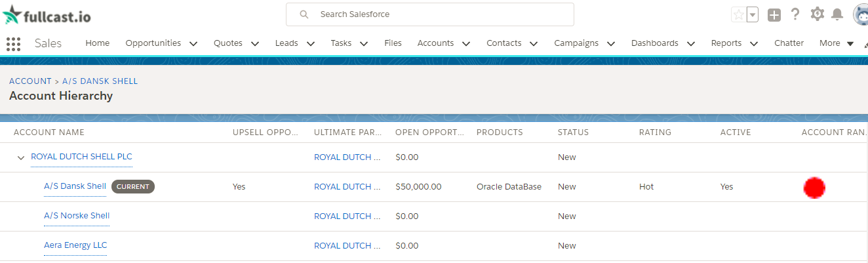This screenshot has height=263, width=868.
Task: Open ROYAL DUTCH SHELL PLC account name link
Action: 81,157
